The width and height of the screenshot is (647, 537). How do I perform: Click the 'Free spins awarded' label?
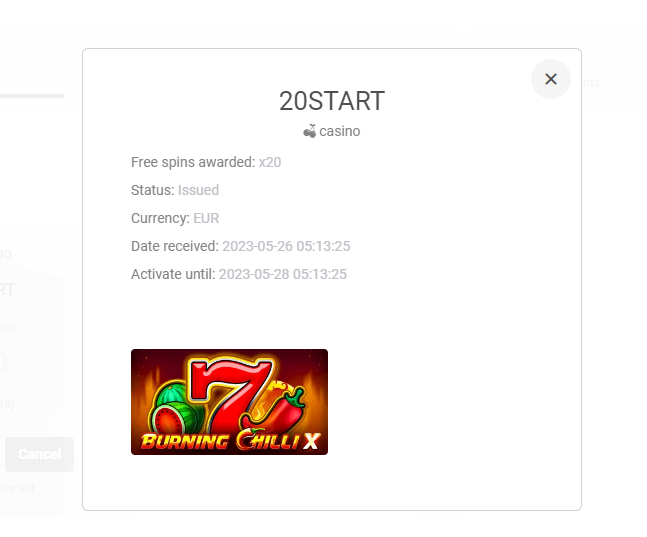(x=193, y=162)
